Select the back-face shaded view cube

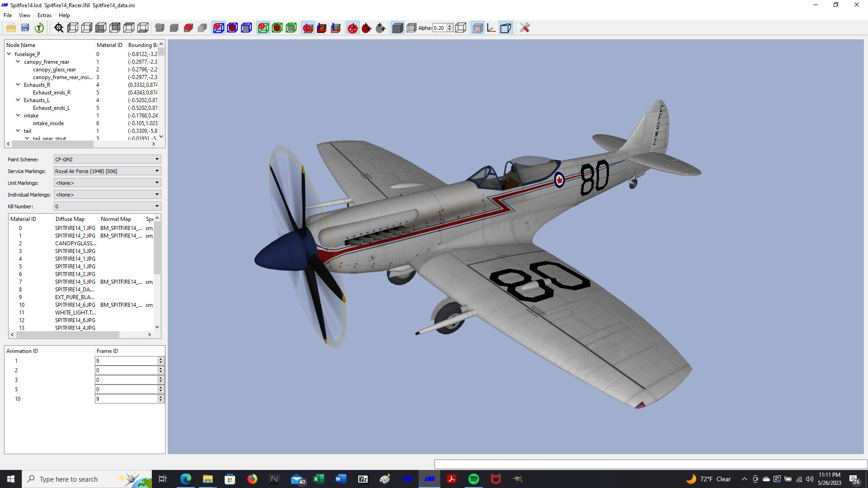[115, 28]
